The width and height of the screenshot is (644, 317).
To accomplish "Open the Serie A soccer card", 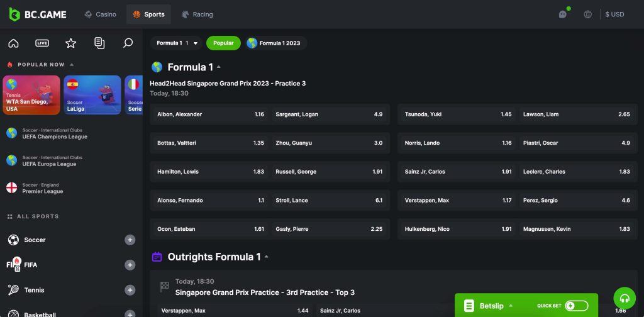I will click(133, 95).
